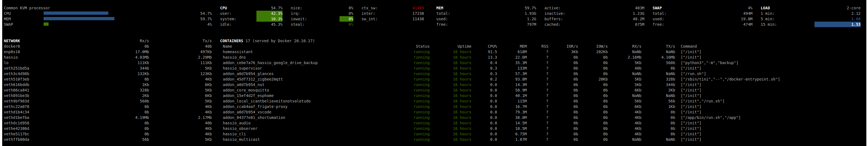Select the addon_a0d7b954_glances container

point(248,74)
